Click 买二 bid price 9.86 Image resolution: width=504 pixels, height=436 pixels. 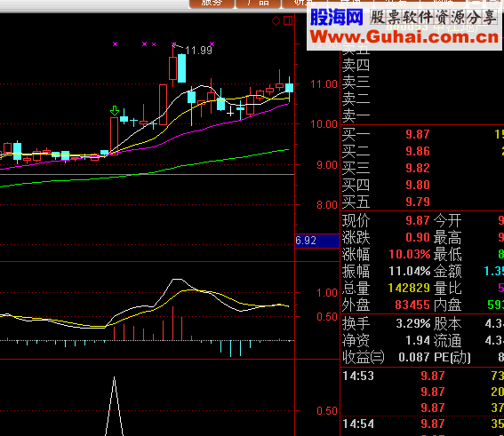click(417, 151)
